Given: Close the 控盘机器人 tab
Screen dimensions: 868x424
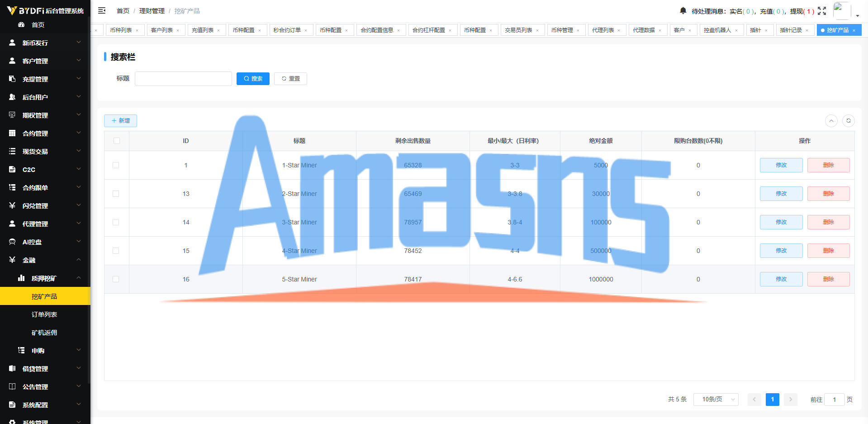Looking at the screenshot, I should coord(736,30).
